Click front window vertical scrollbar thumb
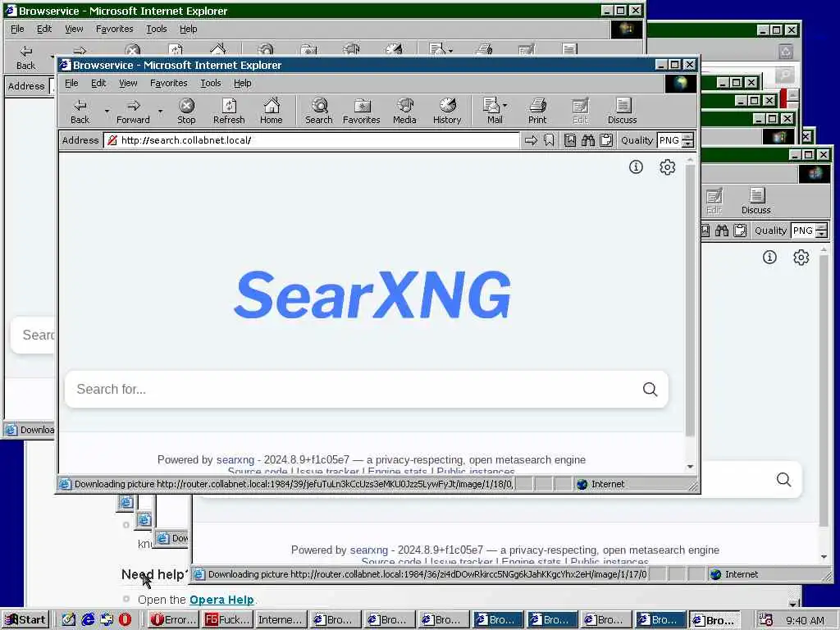The height and width of the screenshot is (630, 840). tap(690, 300)
